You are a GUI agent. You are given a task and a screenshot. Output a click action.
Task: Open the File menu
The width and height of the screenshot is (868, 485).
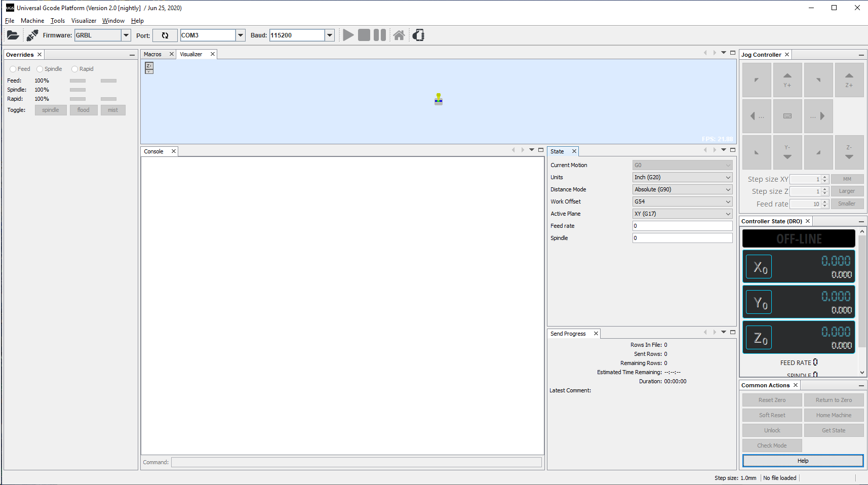(x=10, y=21)
